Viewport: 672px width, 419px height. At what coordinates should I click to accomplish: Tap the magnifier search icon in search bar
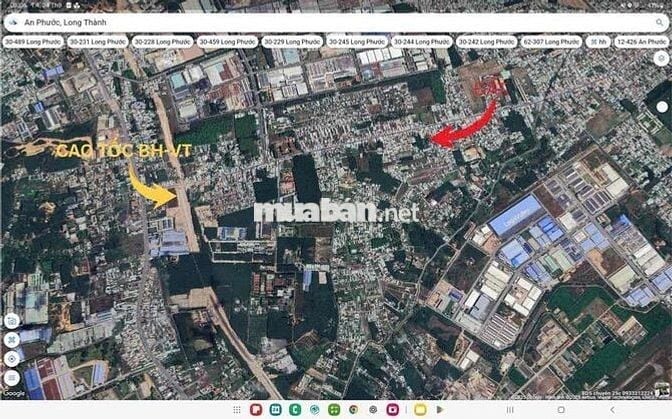(x=659, y=22)
